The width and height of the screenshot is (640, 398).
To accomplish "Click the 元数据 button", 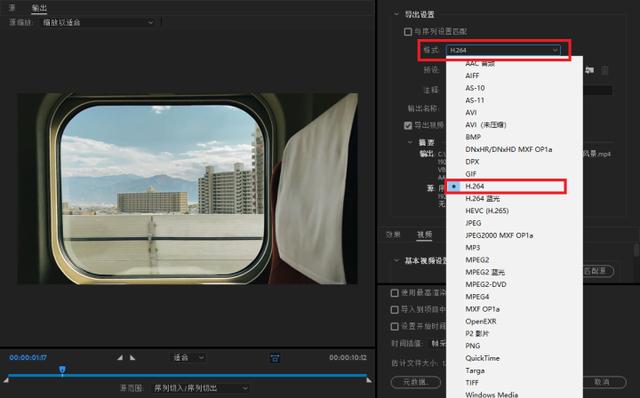I will click(416, 382).
